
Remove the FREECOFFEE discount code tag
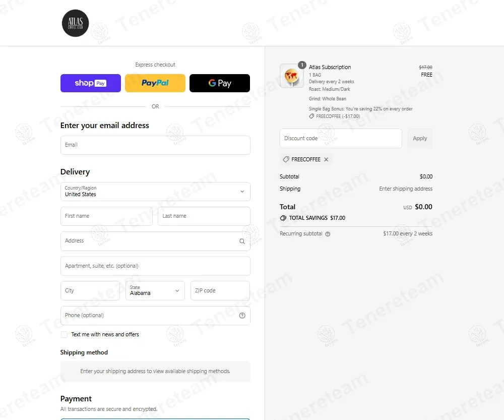click(326, 160)
